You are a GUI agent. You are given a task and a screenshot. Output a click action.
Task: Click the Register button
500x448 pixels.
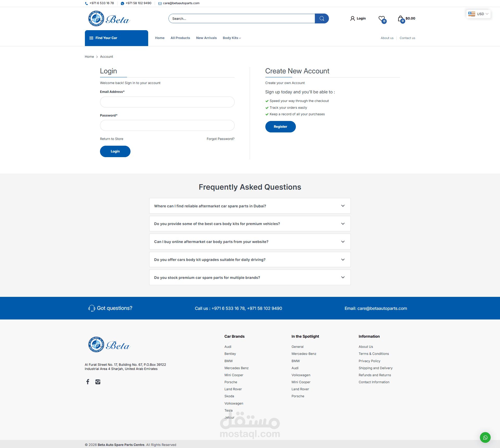(280, 127)
